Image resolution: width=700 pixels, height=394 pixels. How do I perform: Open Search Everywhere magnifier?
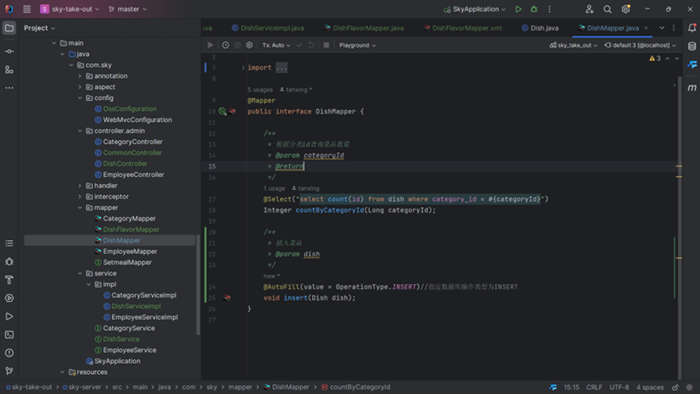pyautogui.click(x=608, y=9)
